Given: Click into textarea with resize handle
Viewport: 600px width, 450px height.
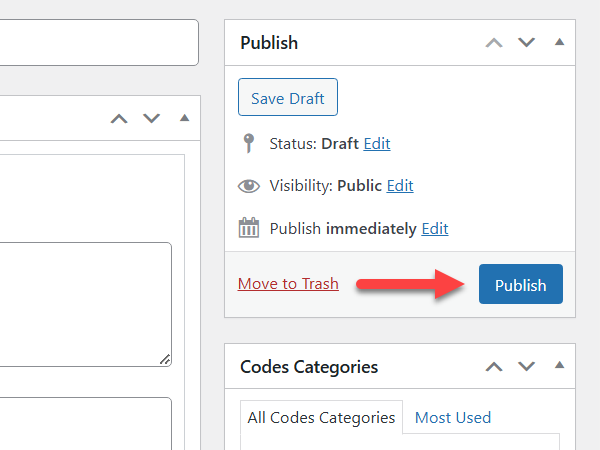Looking at the screenshot, I should (x=86, y=304).
